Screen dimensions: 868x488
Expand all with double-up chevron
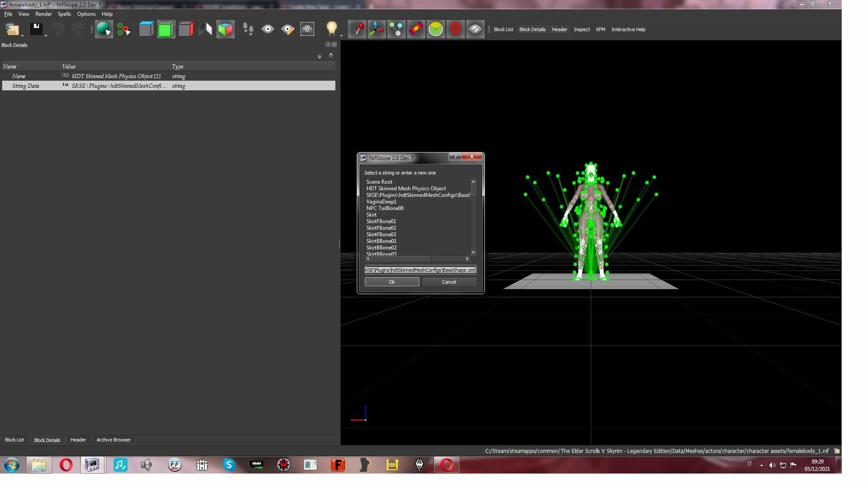(331, 55)
